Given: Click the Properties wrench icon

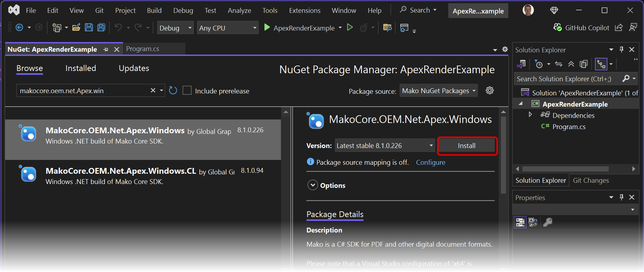Looking at the screenshot, I should 548,222.
